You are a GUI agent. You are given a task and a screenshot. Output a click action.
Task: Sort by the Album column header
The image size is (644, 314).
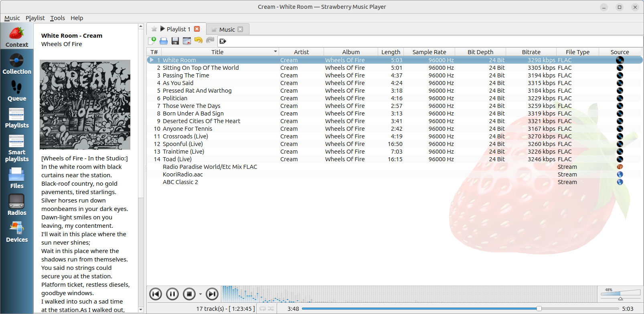click(351, 52)
